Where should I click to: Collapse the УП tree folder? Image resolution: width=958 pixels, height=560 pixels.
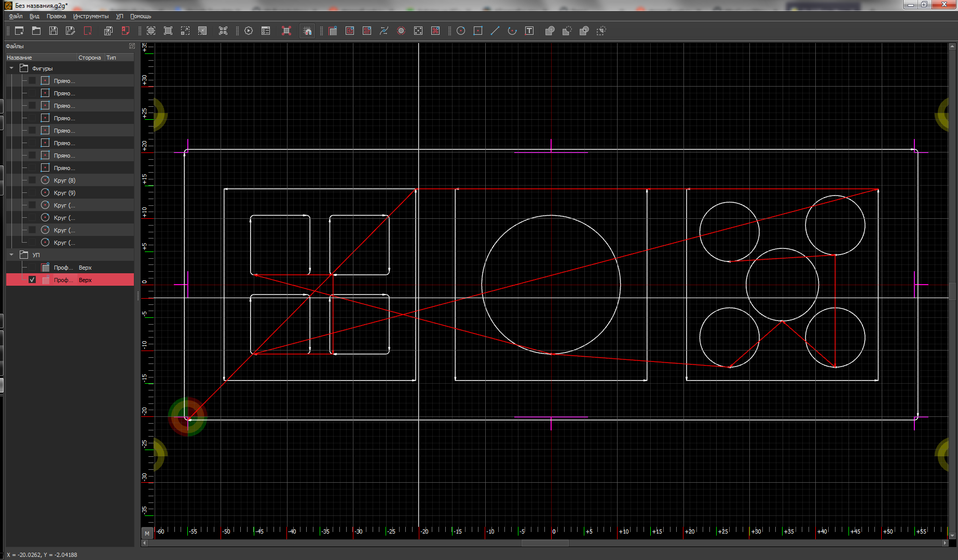11,255
